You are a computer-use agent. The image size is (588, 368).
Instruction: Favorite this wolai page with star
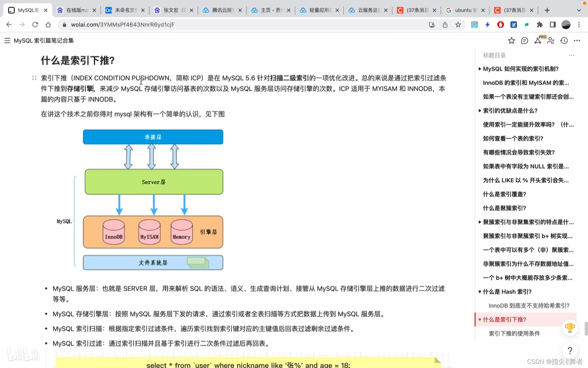click(x=511, y=41)
